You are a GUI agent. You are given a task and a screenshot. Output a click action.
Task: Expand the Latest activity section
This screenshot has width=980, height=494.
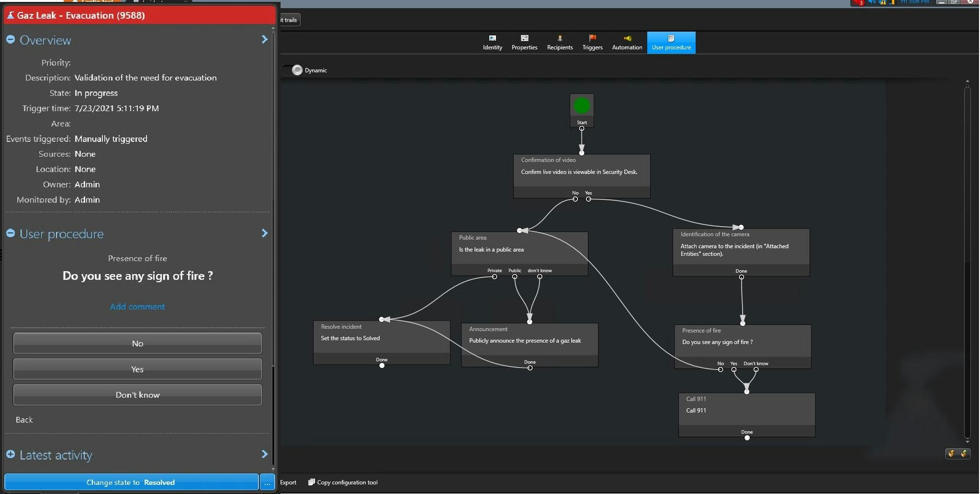point(10,455)
